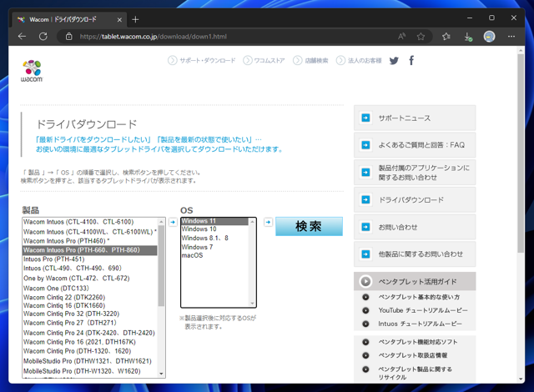Open a new tab with plus button
This screenshot has height=392, width=534.
[x=135, y=19]
